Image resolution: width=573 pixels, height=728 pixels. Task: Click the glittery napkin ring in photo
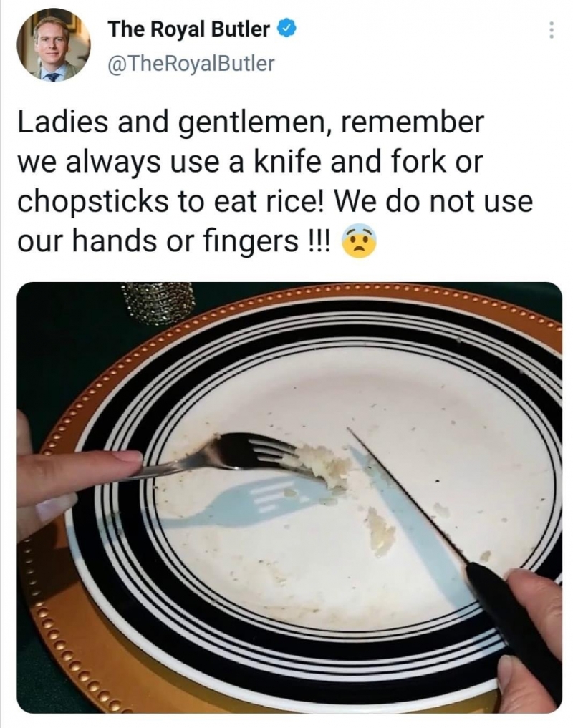coord(158,303)
